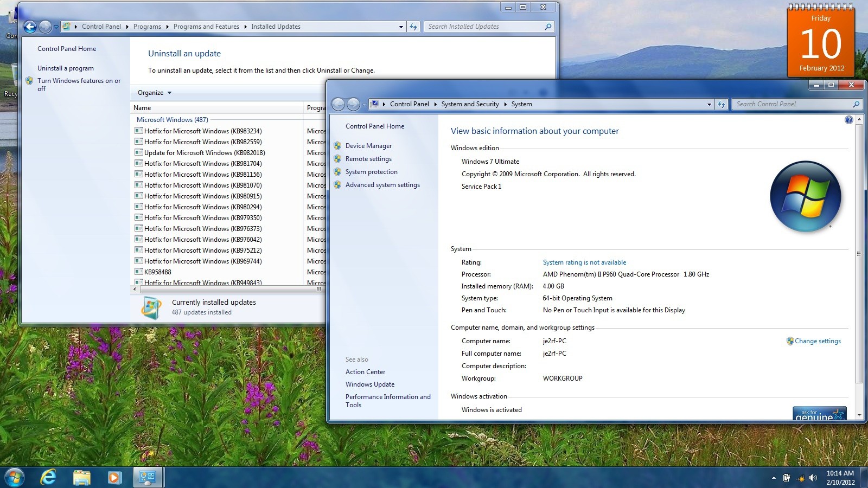
Task: Open Action Center under See also
Action: (x=365, y=372)
